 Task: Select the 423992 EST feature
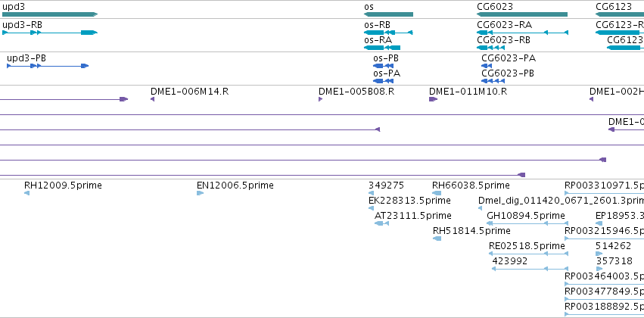click(530, 269)
